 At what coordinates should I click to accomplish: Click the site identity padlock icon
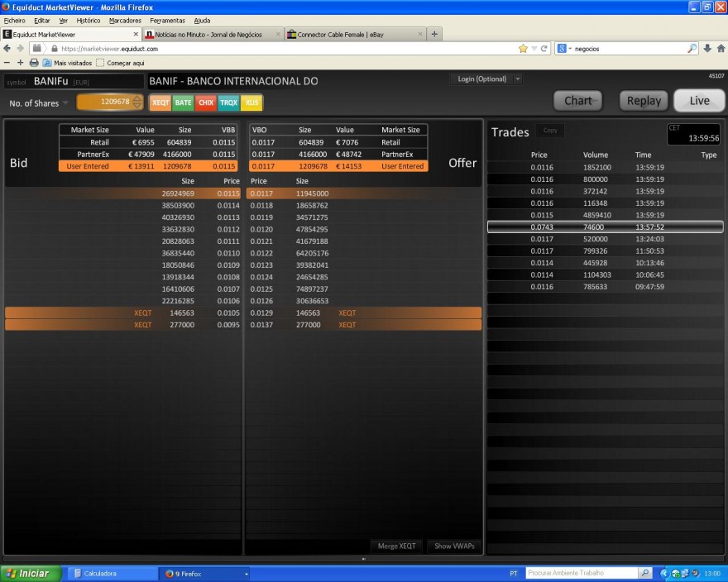55,49
